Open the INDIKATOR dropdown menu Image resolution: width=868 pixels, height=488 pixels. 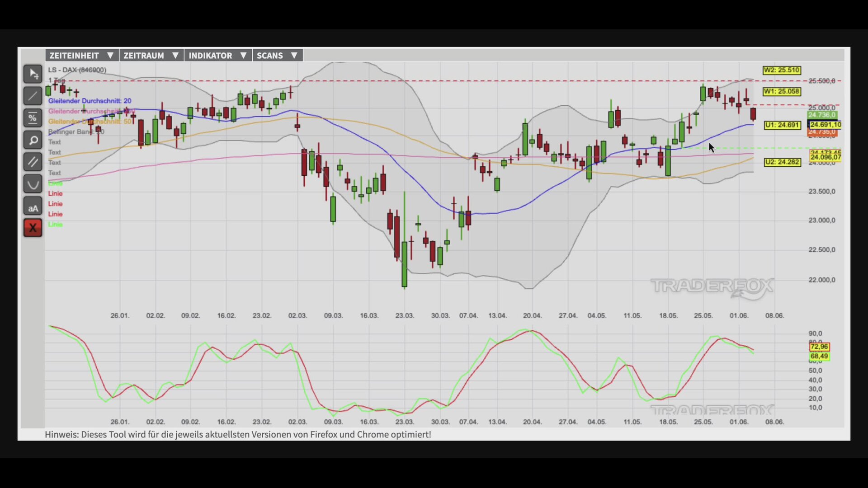click(x=218, y=56)
